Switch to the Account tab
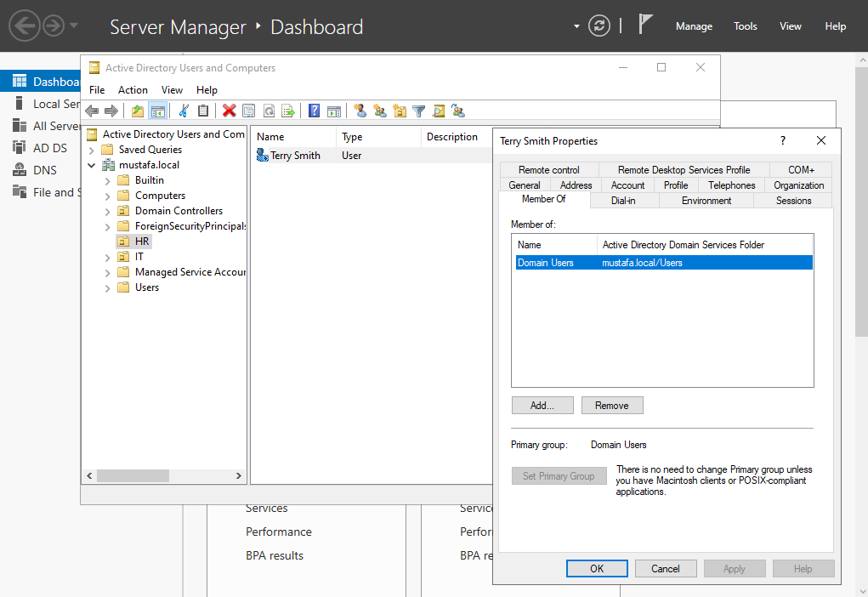 627,185
